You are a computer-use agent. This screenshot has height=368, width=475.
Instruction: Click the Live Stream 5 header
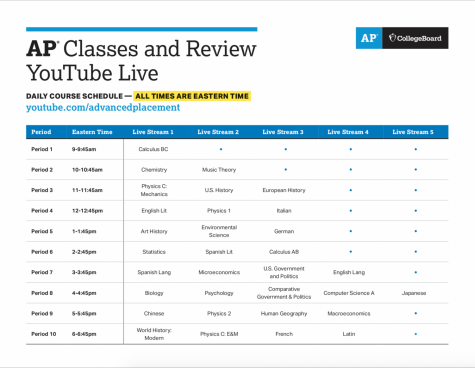click(x=413, y=132)
